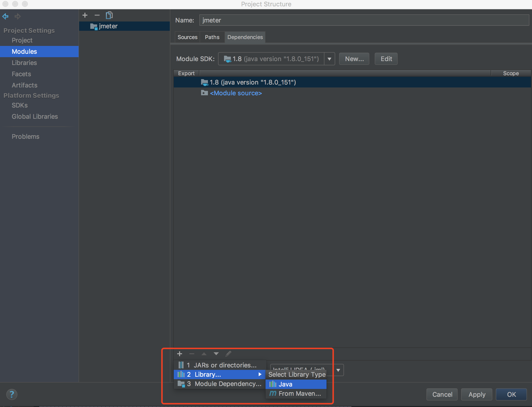
Task: Select the <Module source> row
Action: [x=352, y=93]
